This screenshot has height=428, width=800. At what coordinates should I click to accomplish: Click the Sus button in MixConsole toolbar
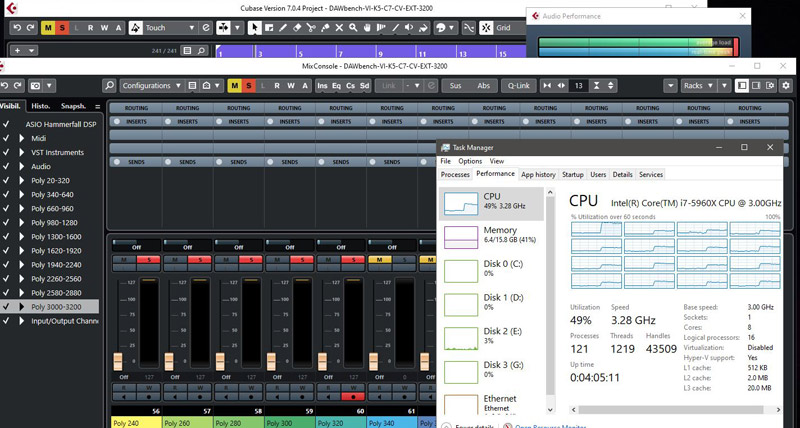point(455,86)
